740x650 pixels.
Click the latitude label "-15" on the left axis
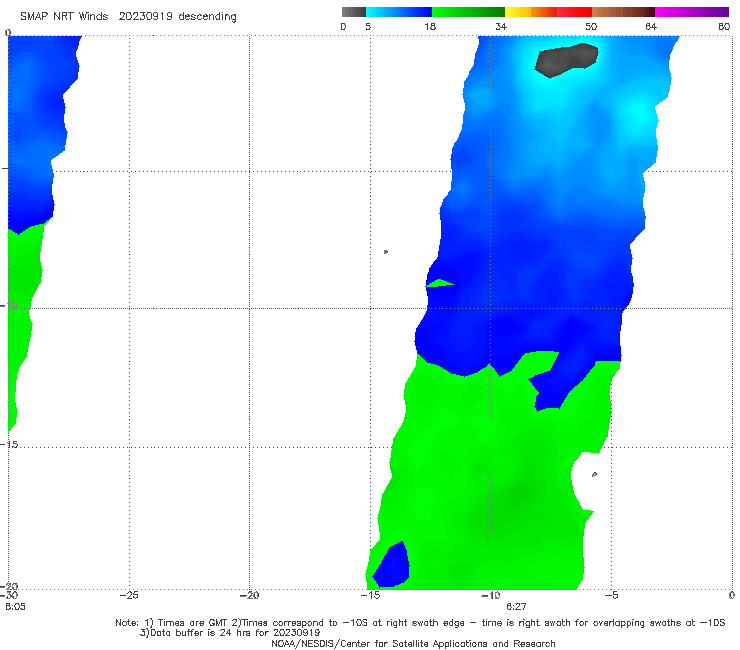pos(9,445)
